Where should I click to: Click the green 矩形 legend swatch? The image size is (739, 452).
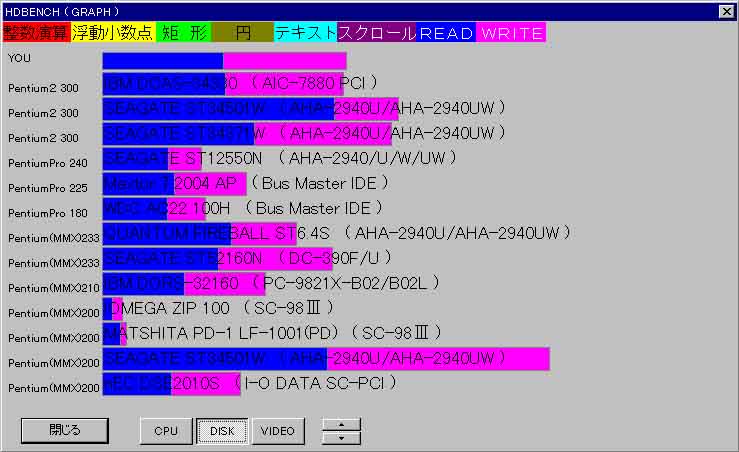(183, 33)
